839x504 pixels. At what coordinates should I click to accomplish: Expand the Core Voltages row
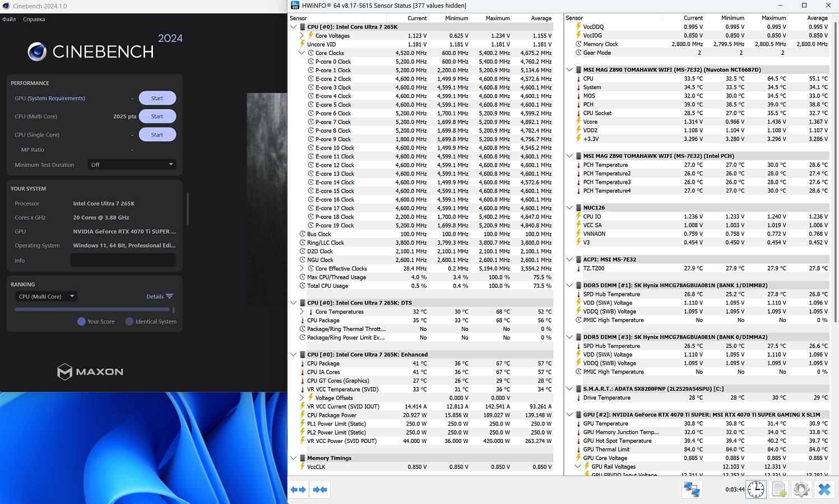click(x=302, y=36)
